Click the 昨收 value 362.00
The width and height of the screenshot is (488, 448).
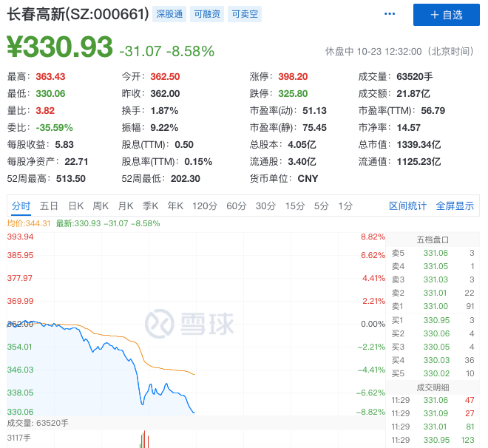[165, 94]
